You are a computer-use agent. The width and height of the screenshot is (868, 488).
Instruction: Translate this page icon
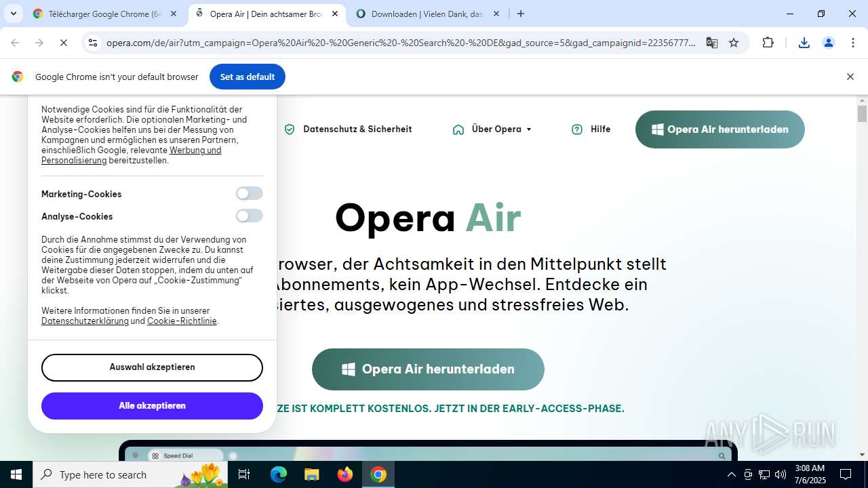coord(711,43)
